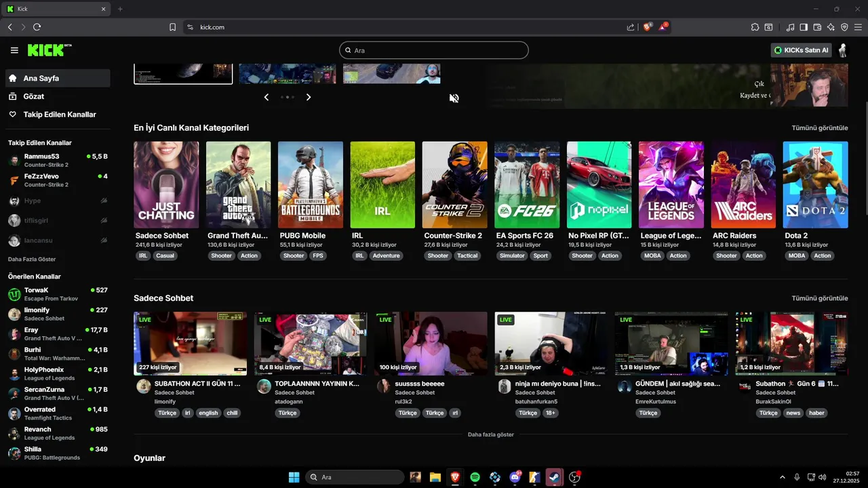Click the share page icon in address bar
The height and width of the screenshot is (488, 868).
click(x=631, y=27)
